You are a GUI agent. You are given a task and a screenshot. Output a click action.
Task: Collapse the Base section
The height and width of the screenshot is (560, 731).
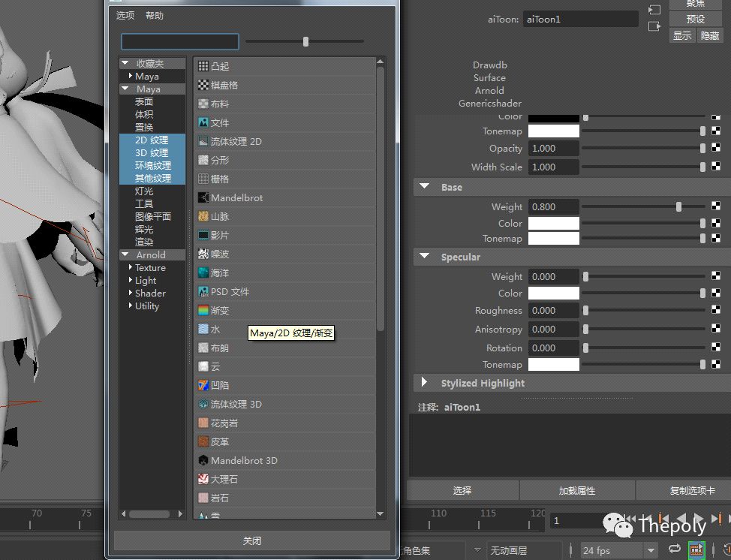[x=424, y=186]
